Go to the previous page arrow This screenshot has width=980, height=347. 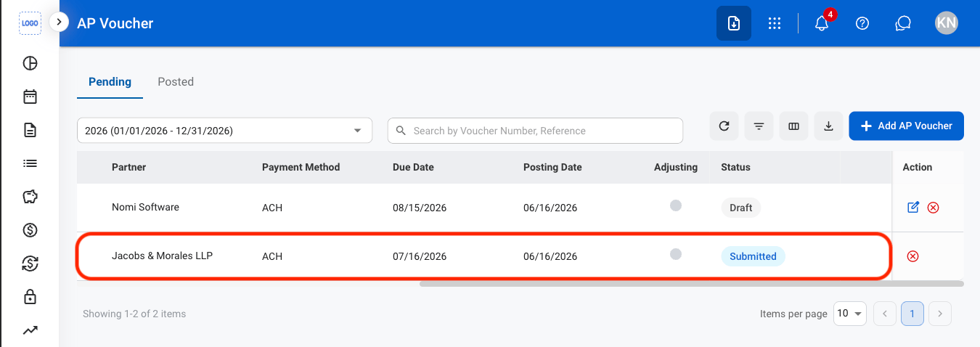click(885, 314)
